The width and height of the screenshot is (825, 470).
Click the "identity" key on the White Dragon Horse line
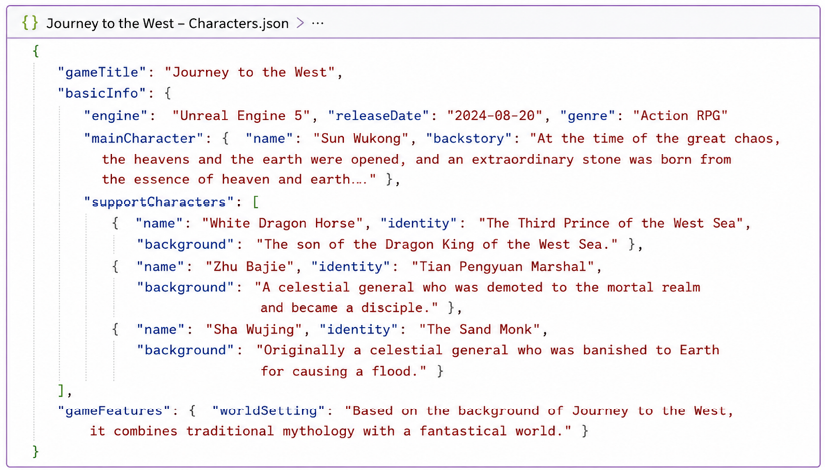[x=419, y=223]
